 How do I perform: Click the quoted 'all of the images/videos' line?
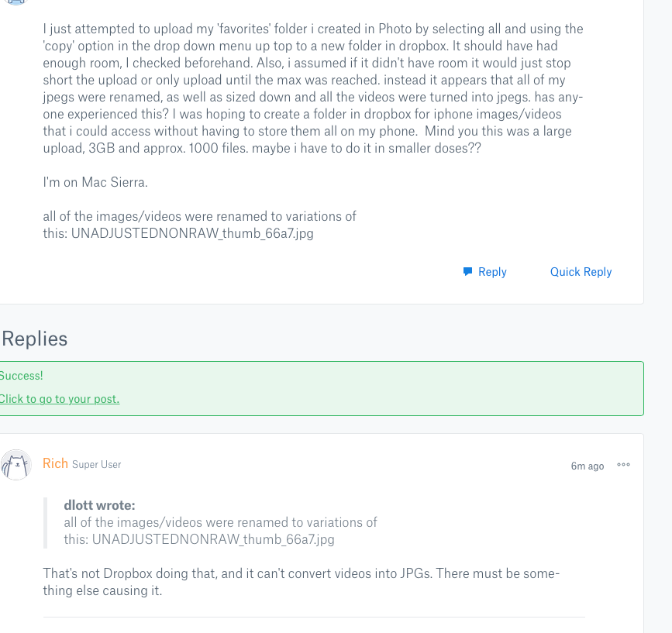(220, 522)
